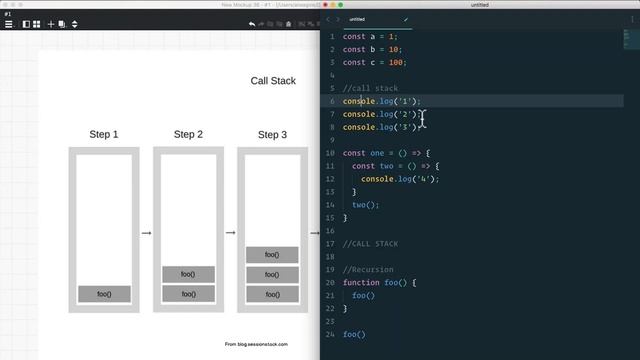Click 'function foo() {' on line 20
This screenshot has width=640, height=360.
[x=379, y=282]
